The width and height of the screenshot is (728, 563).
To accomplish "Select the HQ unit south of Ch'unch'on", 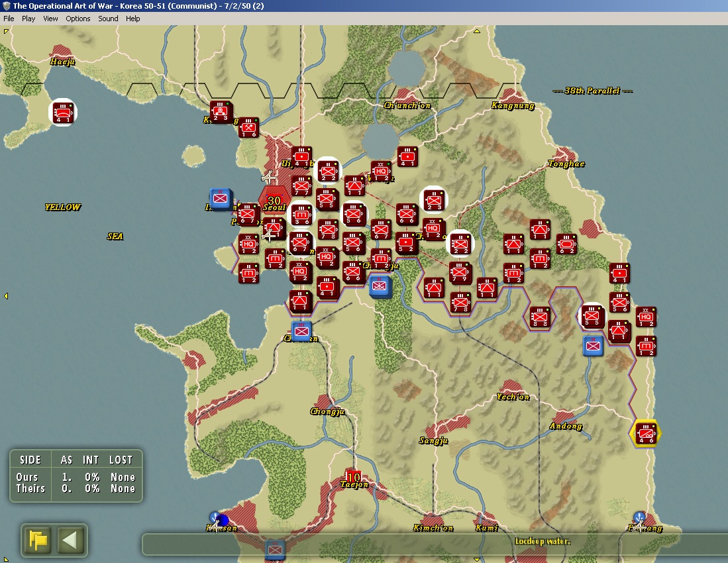I will (x=381, y=172).
